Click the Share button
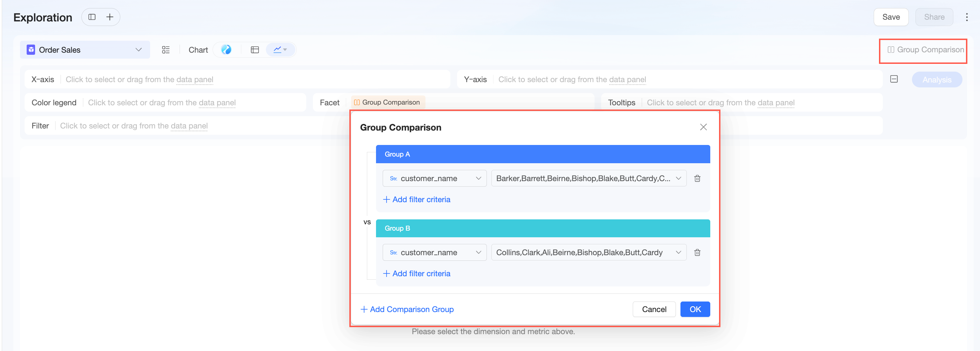 pyautogui.click(x=934, y=17)
